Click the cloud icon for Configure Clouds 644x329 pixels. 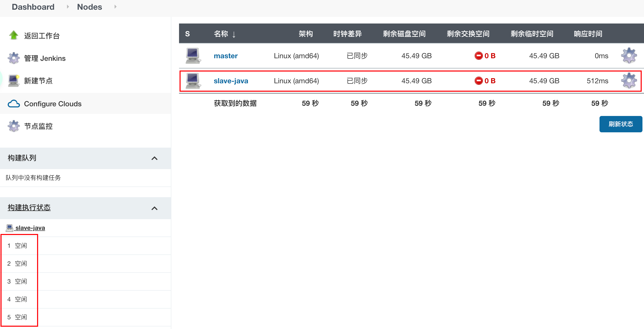pyautogui.click(x=14, y=104)
